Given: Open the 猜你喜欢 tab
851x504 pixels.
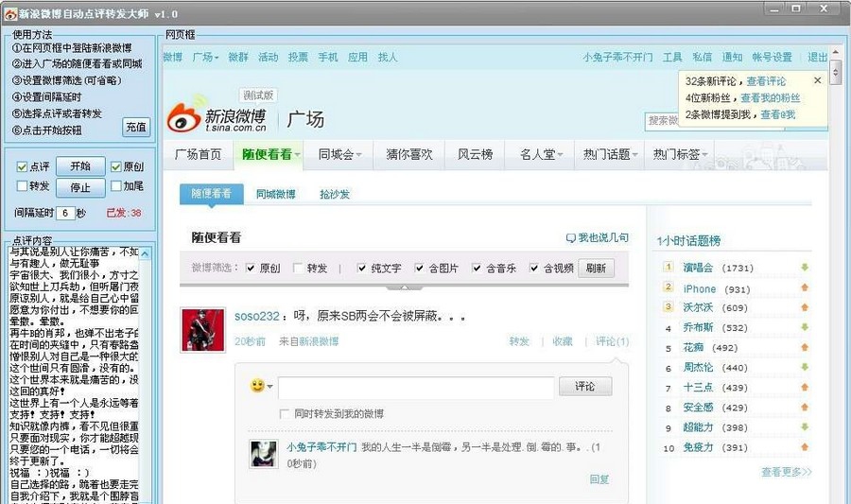Looking at the screenshot, I should (409, 155).
